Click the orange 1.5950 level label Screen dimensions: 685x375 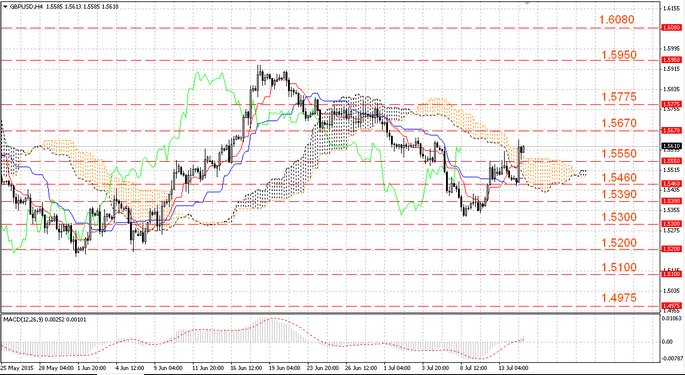[619, 55]
